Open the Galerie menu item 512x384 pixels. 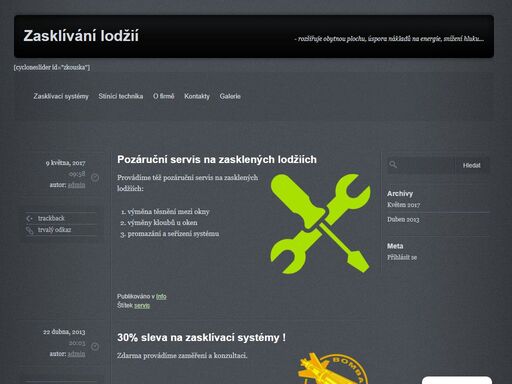(x=230, y=96)
